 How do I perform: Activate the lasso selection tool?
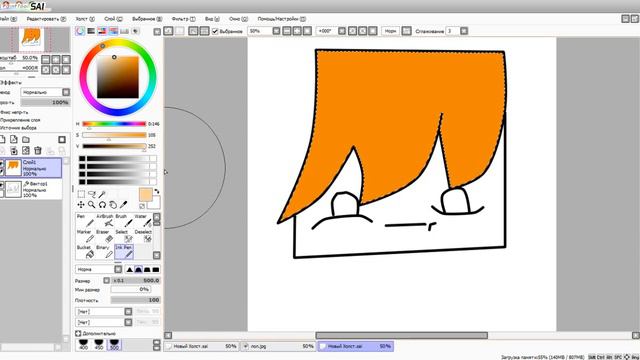(x=92, y=194)
